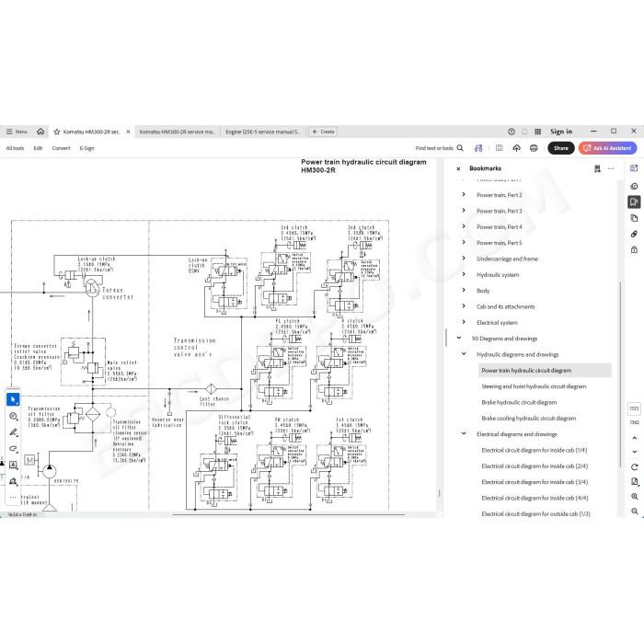Image resolution: width=644 pixels, height=644 pixels.
Task: Select the freehand draw tool
Action: (x=13, y=448)
